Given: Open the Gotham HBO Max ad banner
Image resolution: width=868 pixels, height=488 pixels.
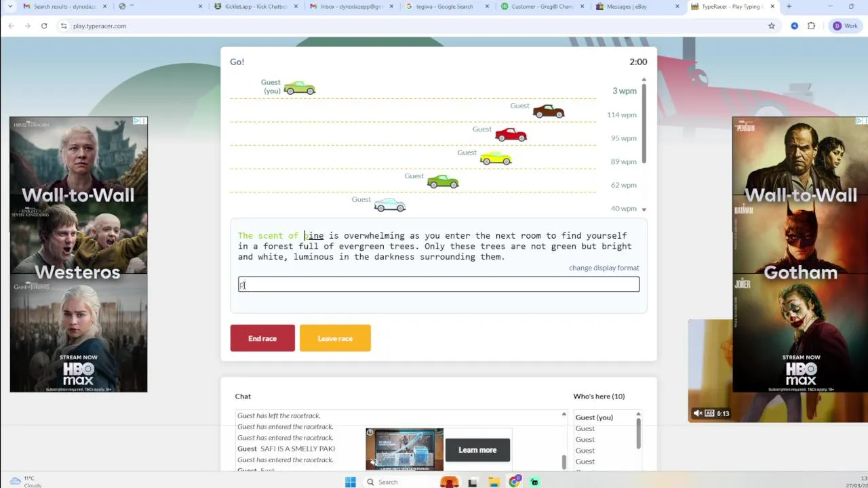Looking at the screenshot, I should tap(800, 254).
